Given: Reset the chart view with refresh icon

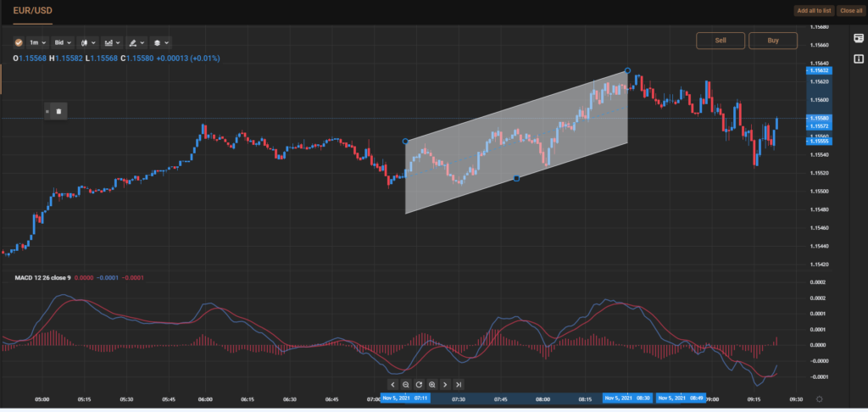Looking at the screenshot, I should 419,384.
